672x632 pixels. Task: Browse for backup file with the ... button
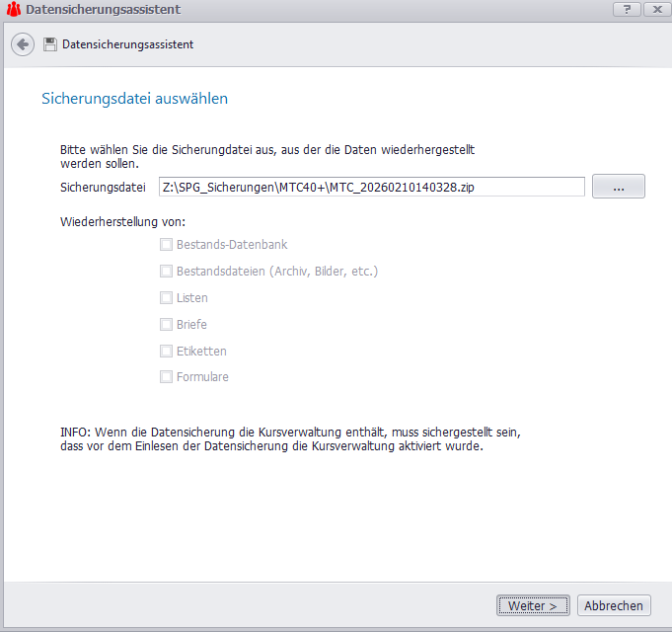(618, 187)
